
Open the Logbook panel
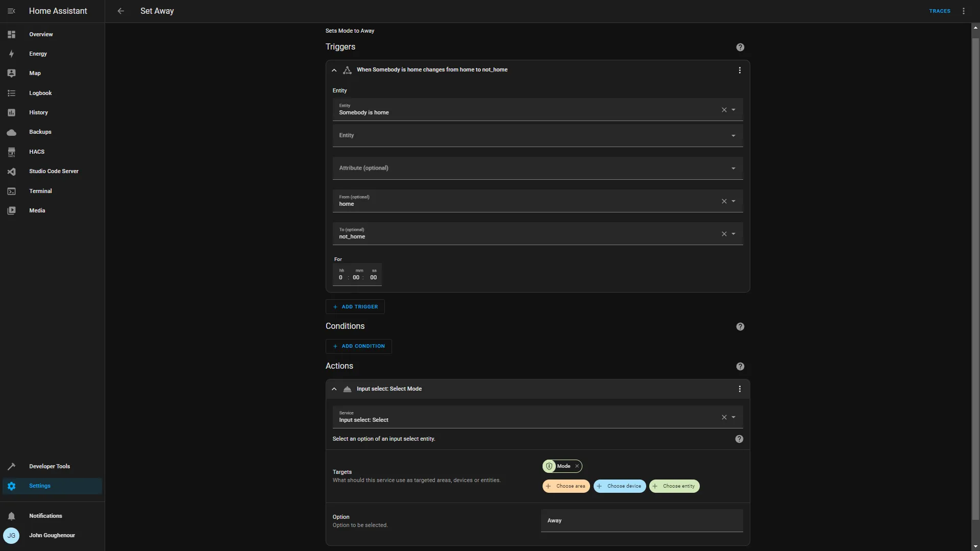click(52, 93)
